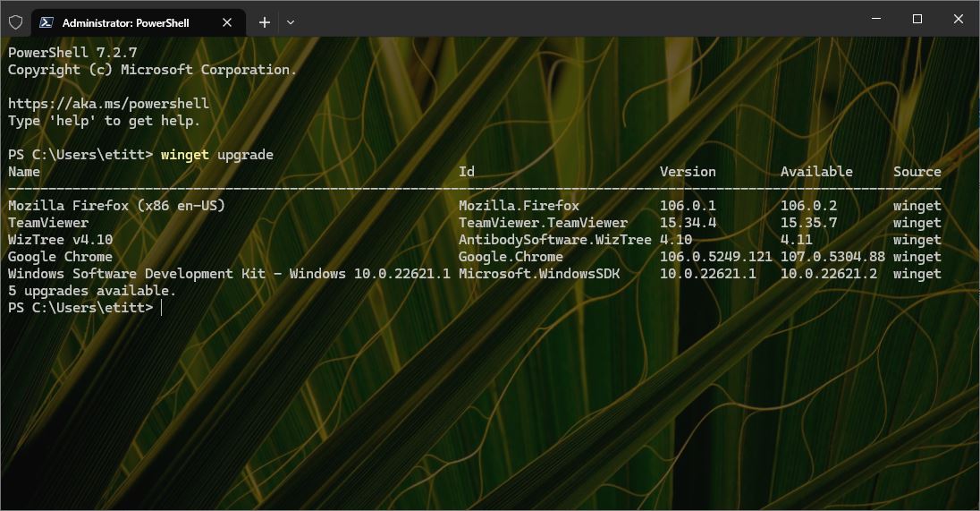Click the PowerShell icon in the tab

pyautogui.click(x=46, y=22)
